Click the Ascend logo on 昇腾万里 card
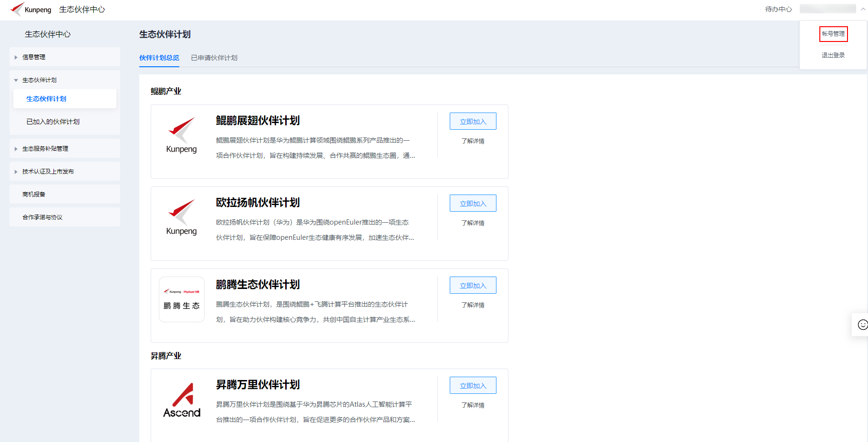This screenshot has width=868, height=442. coord(182,400)
